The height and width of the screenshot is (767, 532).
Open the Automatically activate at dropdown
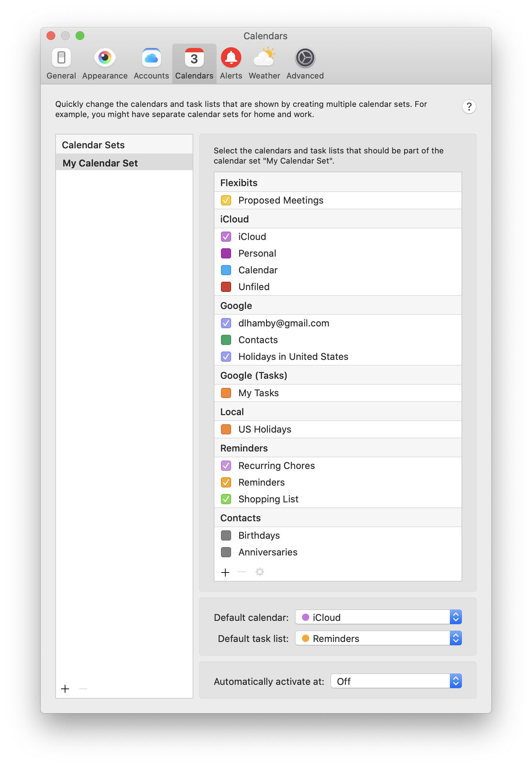[x=396, y=681]
